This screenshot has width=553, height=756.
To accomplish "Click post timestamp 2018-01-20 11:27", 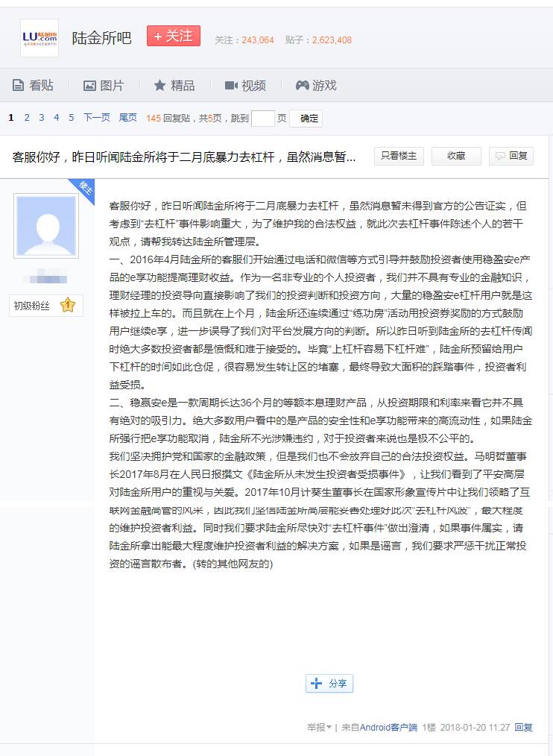I will [x=475, y=727].
